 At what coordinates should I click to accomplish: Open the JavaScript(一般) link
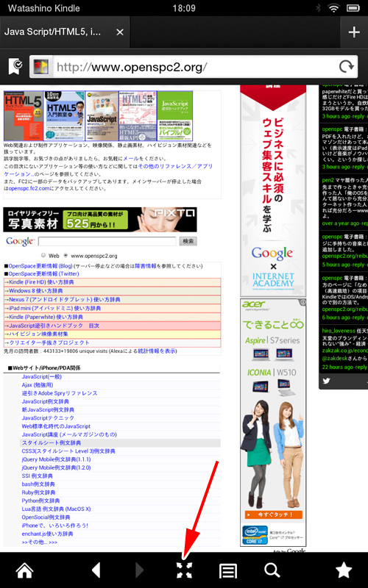42,376
